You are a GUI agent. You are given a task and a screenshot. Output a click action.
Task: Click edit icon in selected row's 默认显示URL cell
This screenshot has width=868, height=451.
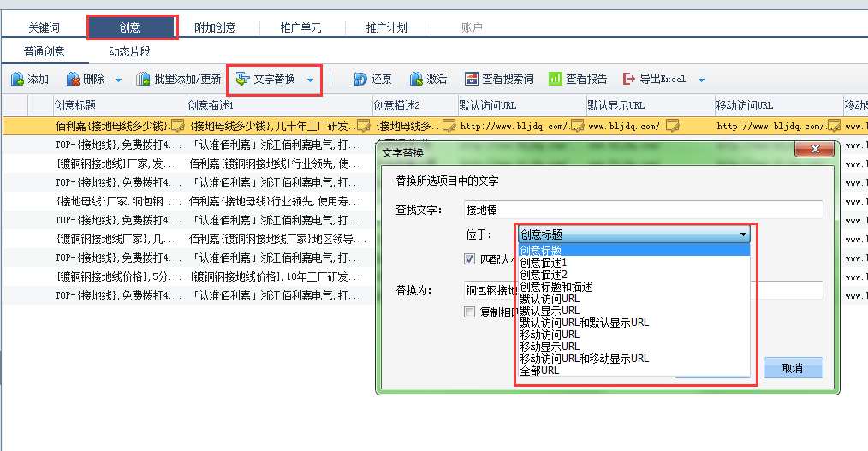point(673,126)
